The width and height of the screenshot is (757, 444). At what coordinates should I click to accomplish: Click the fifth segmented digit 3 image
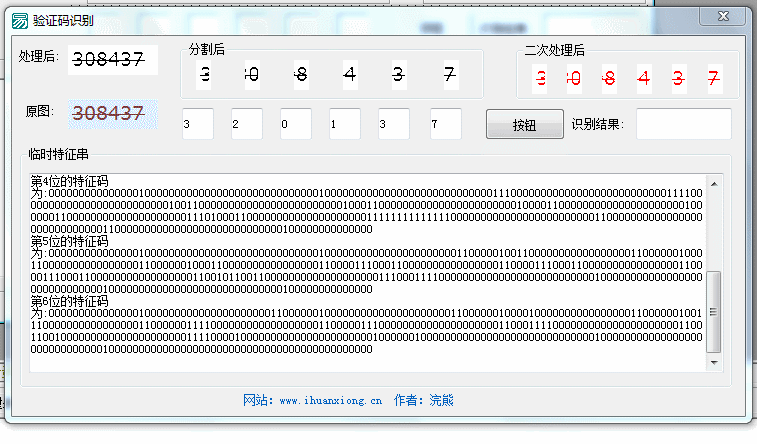coord(399,75)
